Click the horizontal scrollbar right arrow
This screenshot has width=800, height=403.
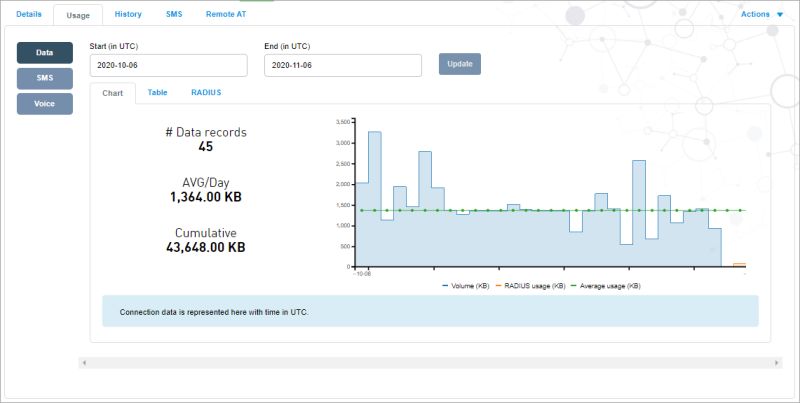[x=777, y=363]
